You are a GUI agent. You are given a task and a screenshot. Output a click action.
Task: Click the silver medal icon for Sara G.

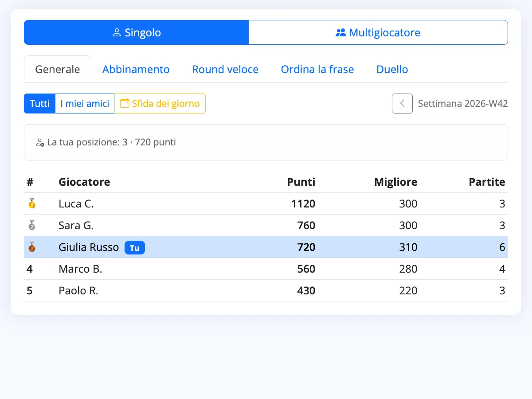click(31, 225)
